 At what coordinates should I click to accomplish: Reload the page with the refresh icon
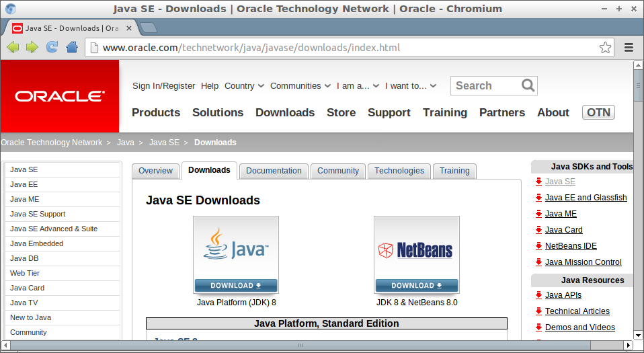click(52, 47)
